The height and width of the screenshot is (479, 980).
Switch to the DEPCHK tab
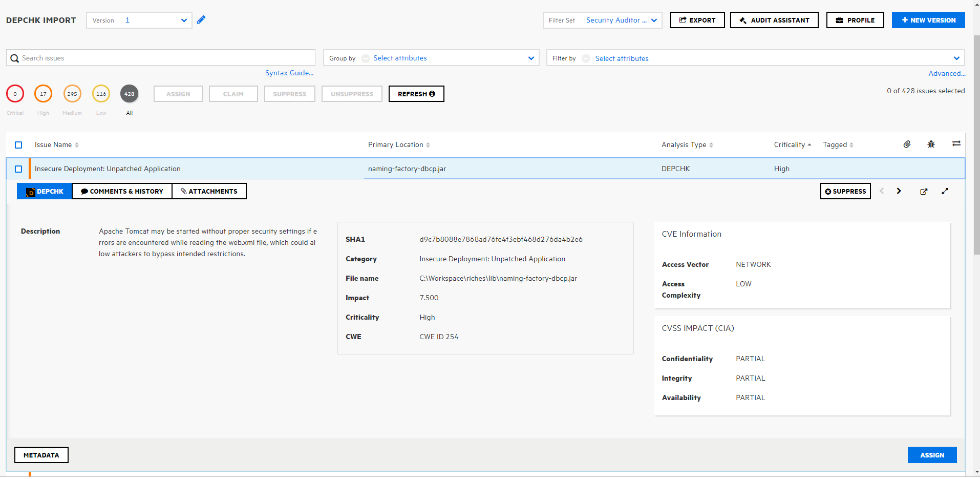[45, 191]
